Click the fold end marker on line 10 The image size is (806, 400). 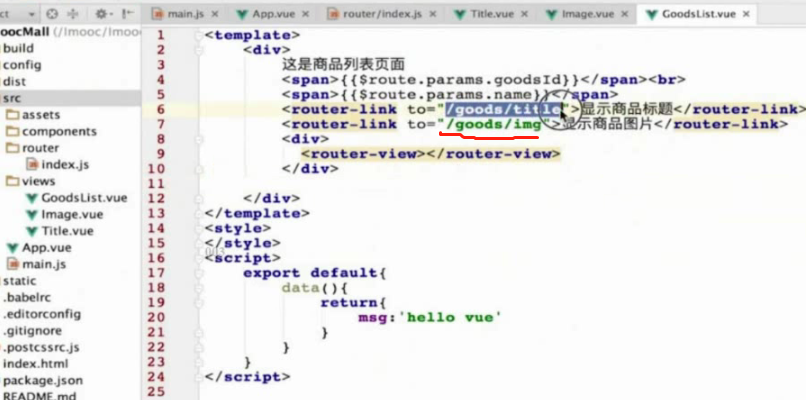[198, 169]
